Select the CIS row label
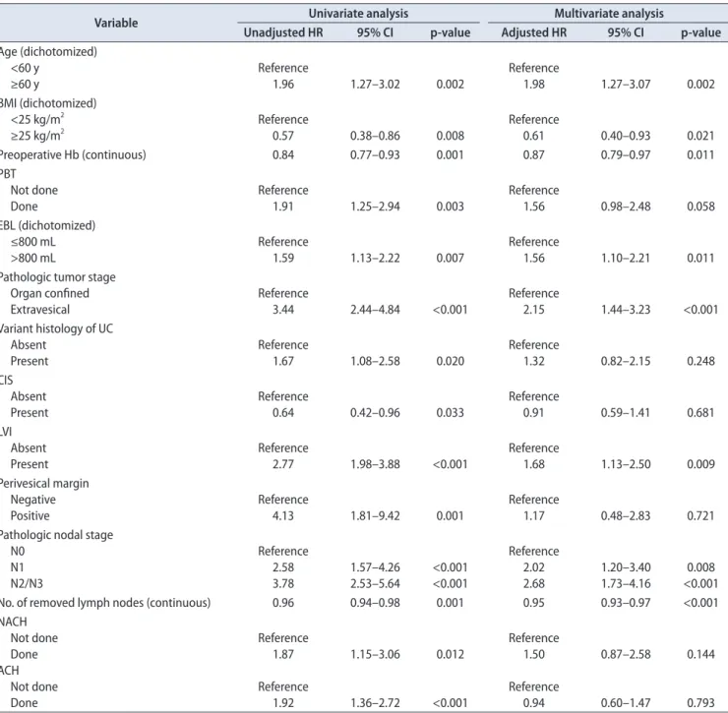This screenshot has height=713, width=728. coord(7,381)
